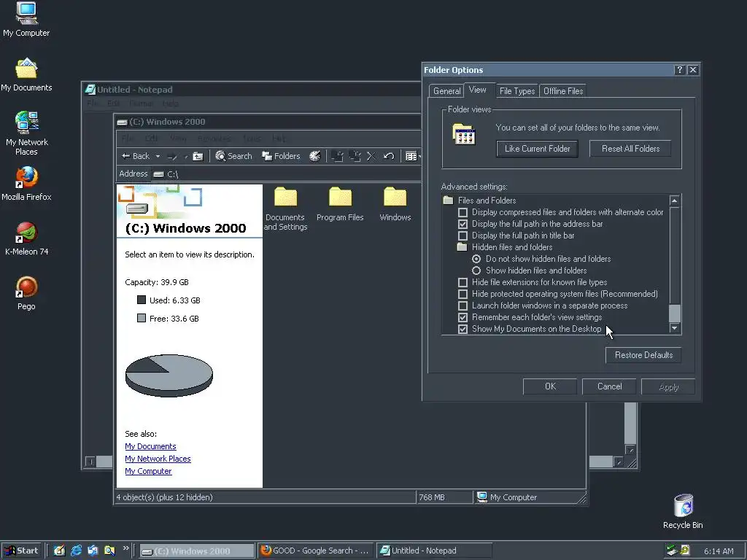Viewport: 747px width, 560px height.
Task: Open My Network Places desktop icon
Action: pyautogui.click(x=26, y=133)
